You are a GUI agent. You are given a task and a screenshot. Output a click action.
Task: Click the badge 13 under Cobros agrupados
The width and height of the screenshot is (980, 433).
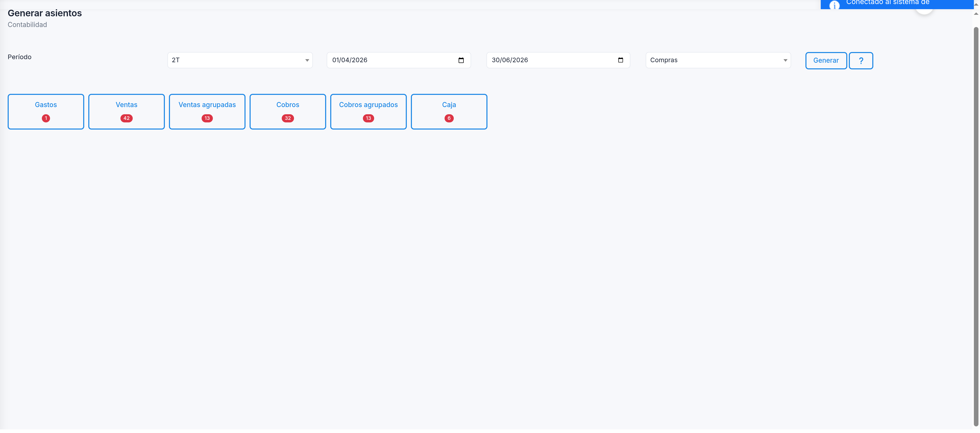point(368,118)
